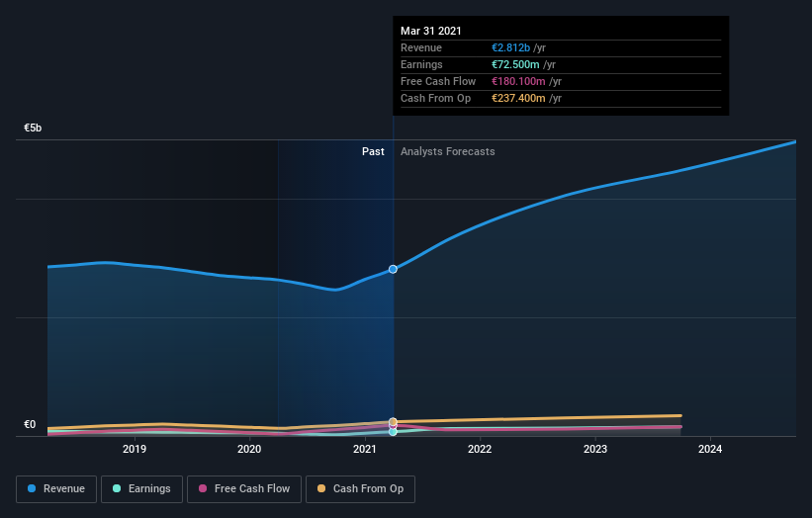
Task: Click the Cash From Op orange data point marker
Action: tap(393, 422)
